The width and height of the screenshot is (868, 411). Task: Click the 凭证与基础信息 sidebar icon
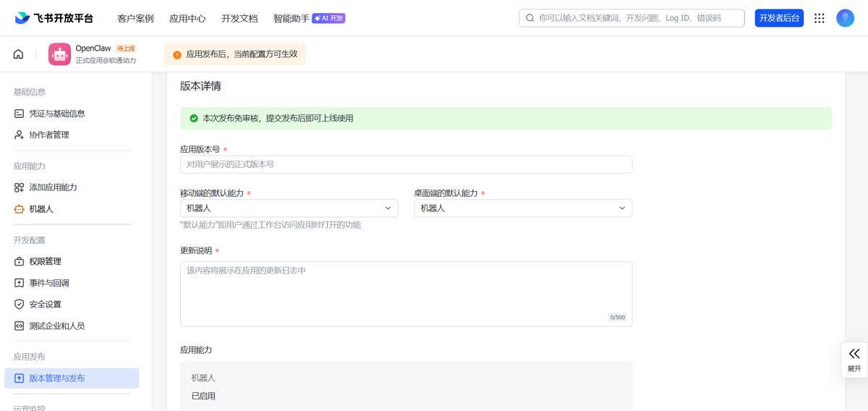(x=20, y=114)
